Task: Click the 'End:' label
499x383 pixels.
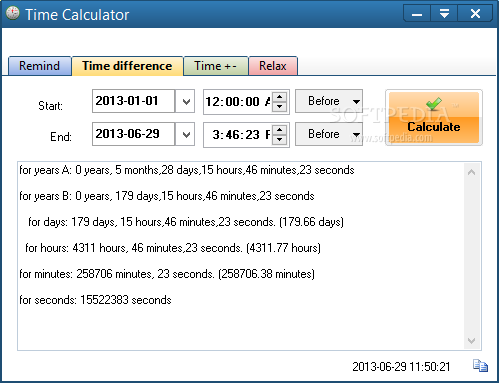Action: tap(61, 137)
